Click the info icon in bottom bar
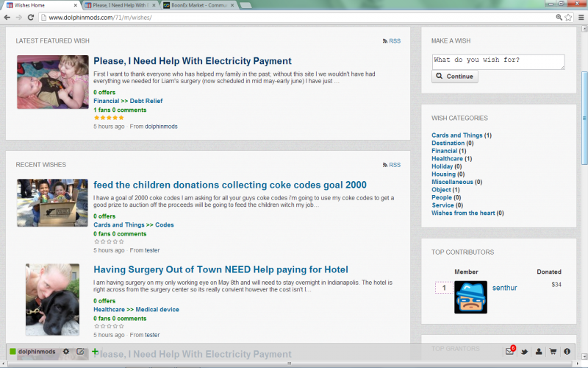 pos(567,352)
